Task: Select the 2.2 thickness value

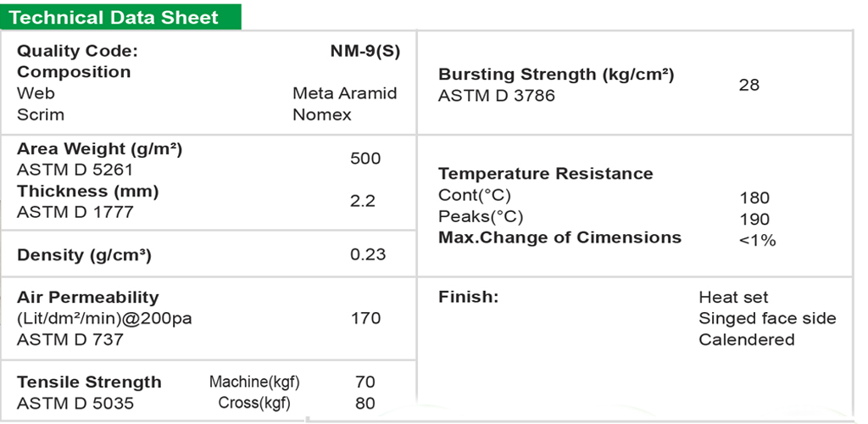Action: point(363,201)
